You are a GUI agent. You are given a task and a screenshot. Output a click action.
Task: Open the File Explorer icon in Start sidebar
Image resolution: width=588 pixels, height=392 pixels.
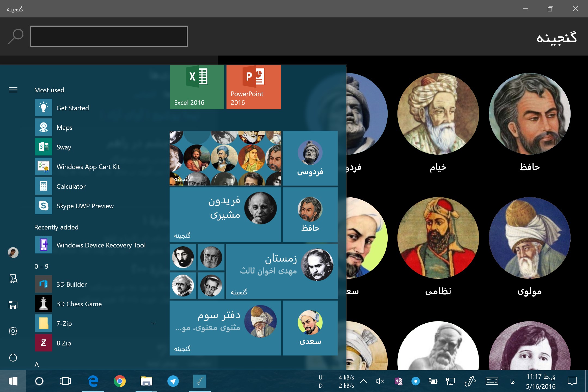click(13, 305)
